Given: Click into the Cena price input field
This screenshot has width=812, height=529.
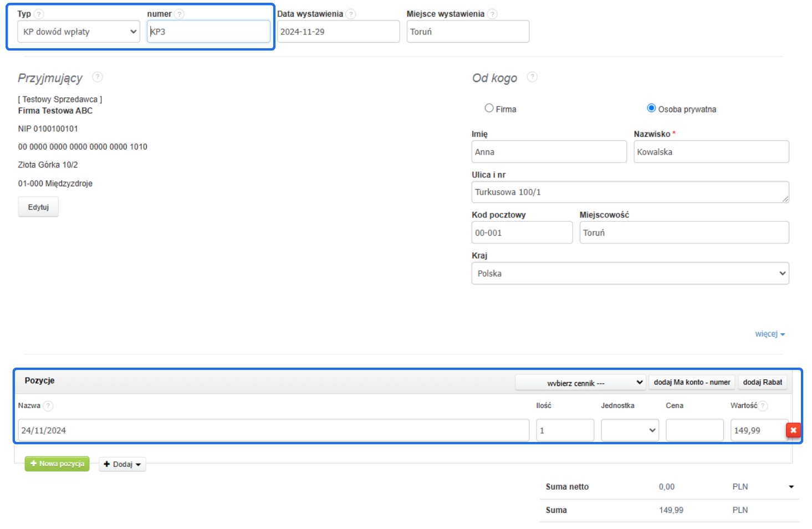Looking at the screenshot, I should pos(694,430).
